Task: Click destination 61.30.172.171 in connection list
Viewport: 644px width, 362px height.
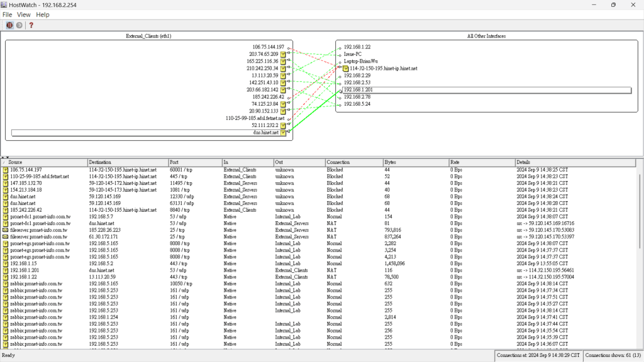Action: coord(103,237)
